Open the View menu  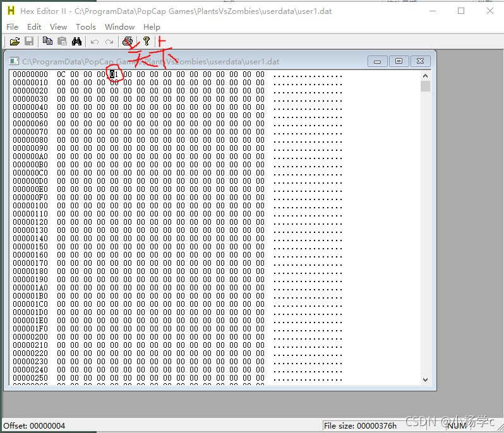58,27
